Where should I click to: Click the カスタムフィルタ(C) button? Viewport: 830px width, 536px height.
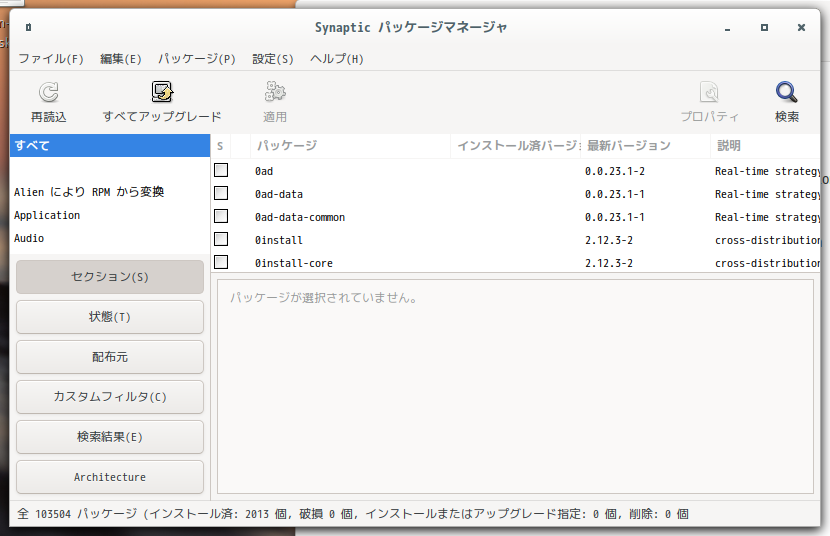[x=110, y=397]
